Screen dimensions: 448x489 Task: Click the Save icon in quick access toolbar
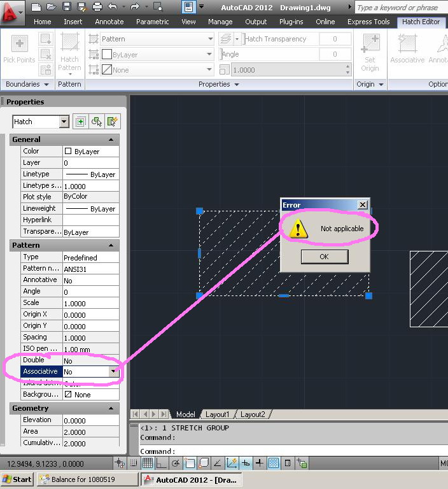point(66,6)
